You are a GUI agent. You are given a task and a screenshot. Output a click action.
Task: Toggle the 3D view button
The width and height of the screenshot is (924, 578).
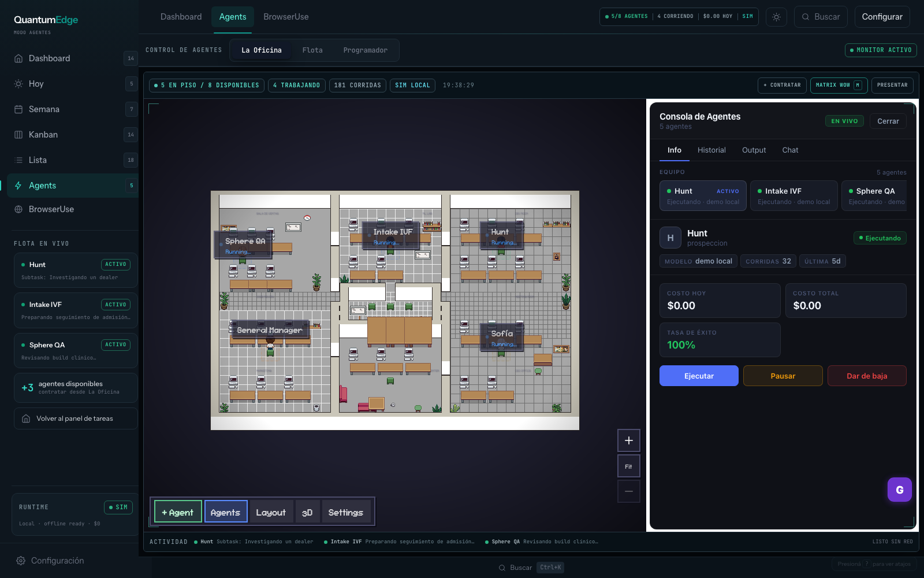[307, 512]
